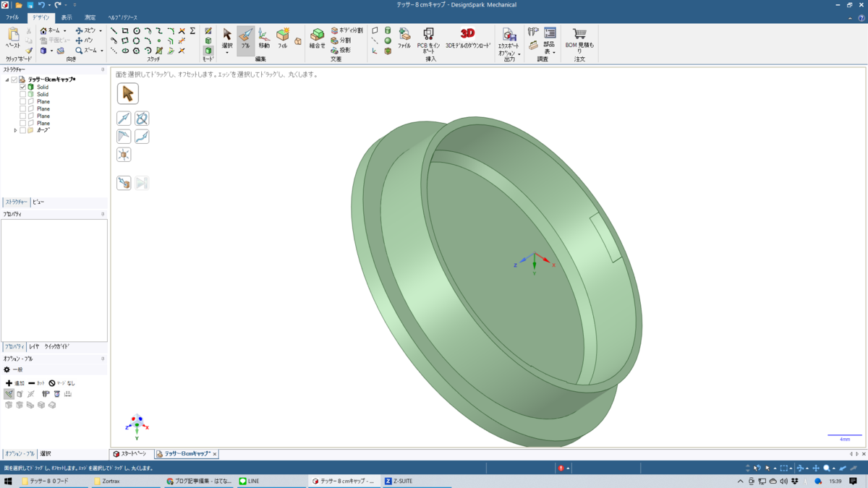Open the 選択 tool dropdown arrow
868x488 pixels.
click(227, 52)
